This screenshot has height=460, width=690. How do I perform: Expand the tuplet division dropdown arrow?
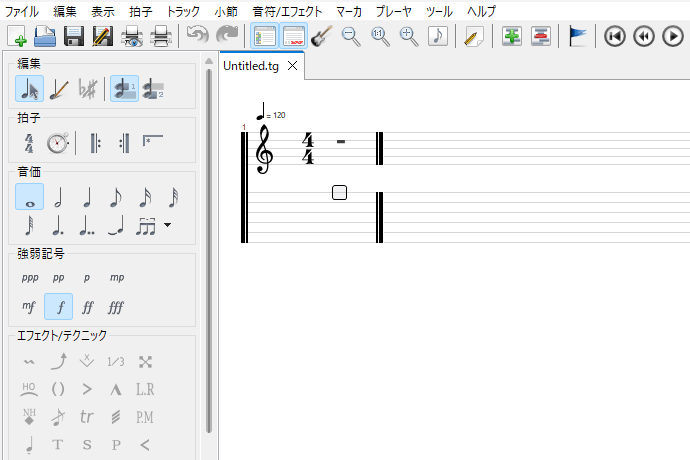coord(167,225)
